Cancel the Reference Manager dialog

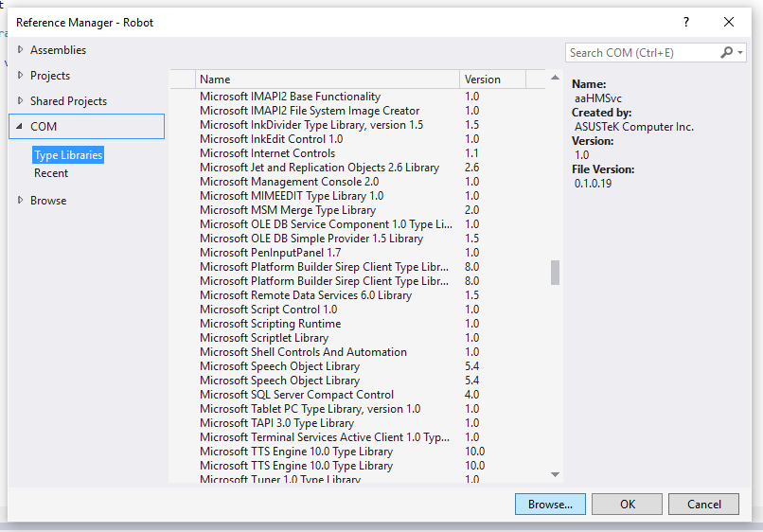pos(703,505)
